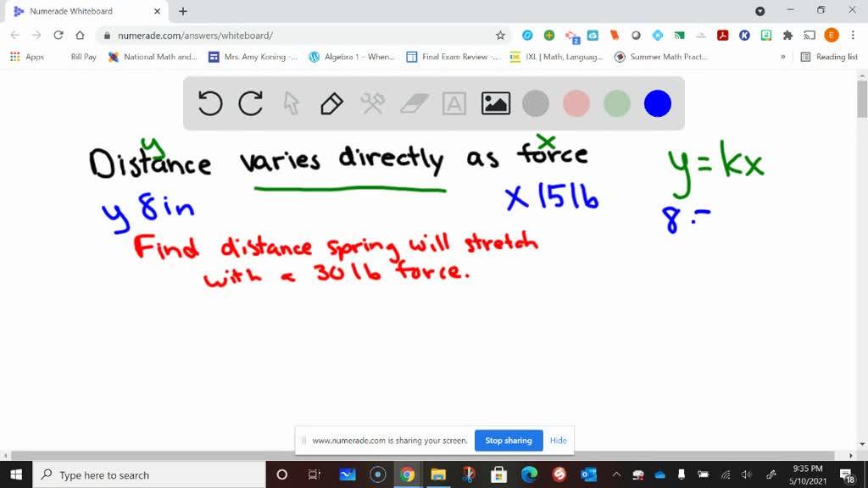Click the Stop sharing button

[x=509, y=441]
